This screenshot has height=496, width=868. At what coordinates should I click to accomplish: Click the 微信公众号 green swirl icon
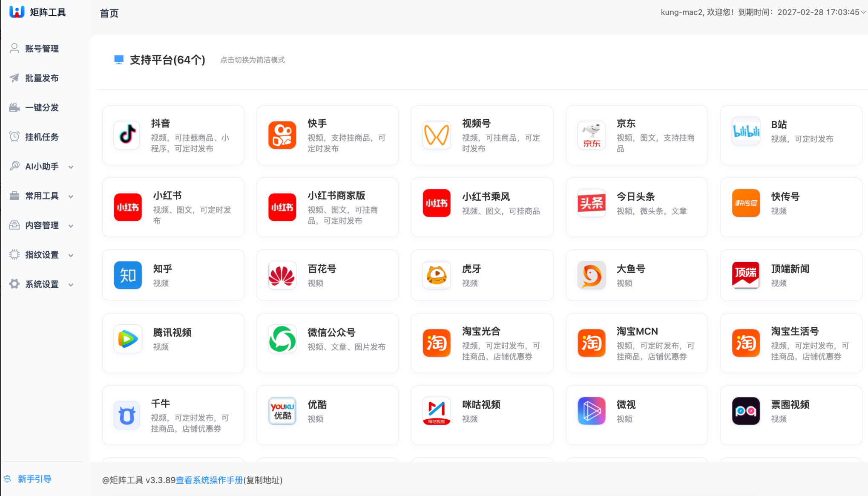[x=282, y=339]
